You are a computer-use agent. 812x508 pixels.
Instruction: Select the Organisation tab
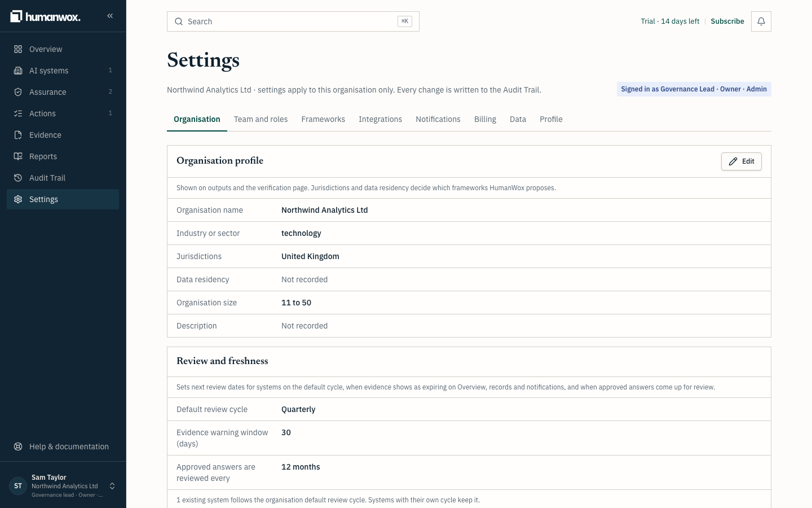197,119
